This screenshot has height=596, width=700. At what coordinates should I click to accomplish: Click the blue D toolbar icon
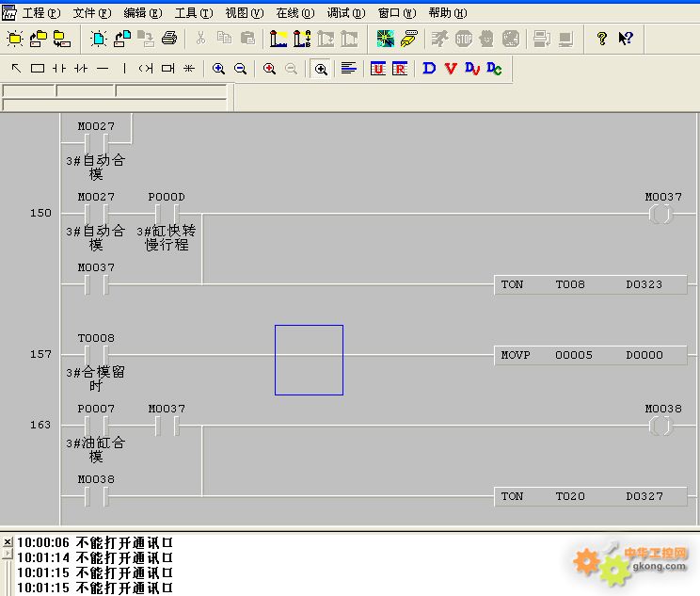coord(429,69)
